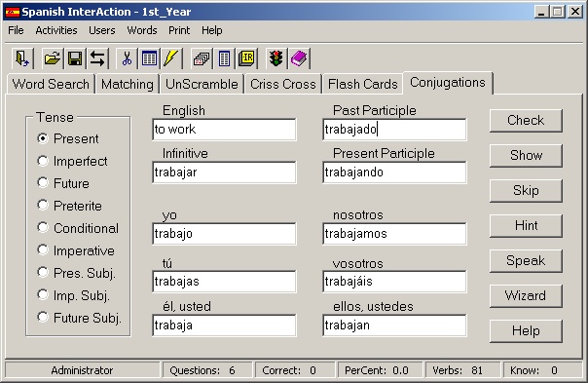This screenshot has height=383, width=588.
Task: Click the scissors cut icon
Action: click(x=127, y=58)
